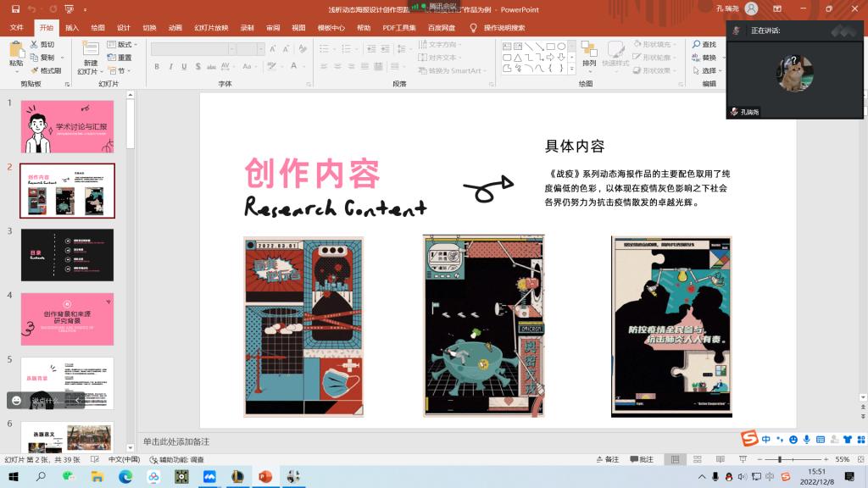Switch to reading view icon
Viewport: 868px width, 488px height.
pyautogui.click(x=720, y=459)
